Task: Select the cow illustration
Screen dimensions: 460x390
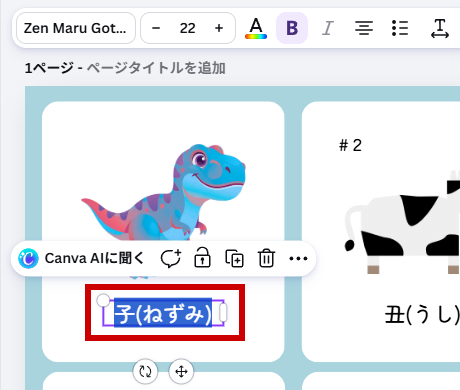Action: pyautogui.click(x=402, y=223)
